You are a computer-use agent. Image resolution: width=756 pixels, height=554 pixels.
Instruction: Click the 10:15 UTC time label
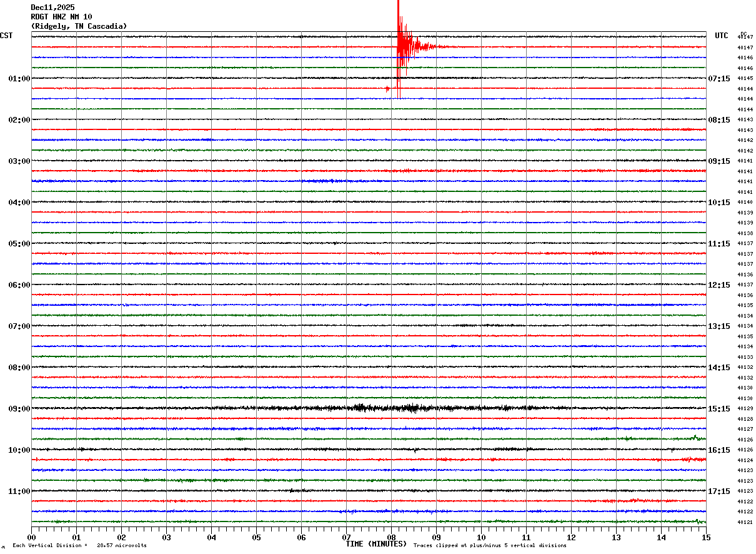719,203
